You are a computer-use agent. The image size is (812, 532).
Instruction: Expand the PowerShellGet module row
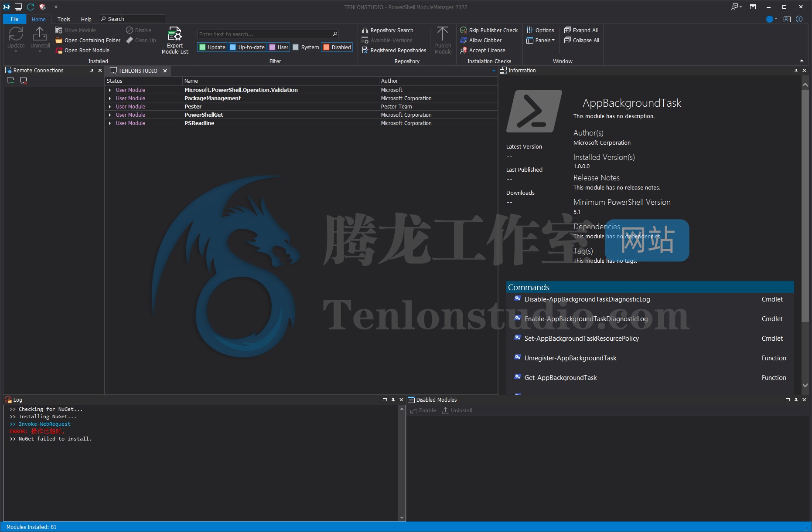110,115
